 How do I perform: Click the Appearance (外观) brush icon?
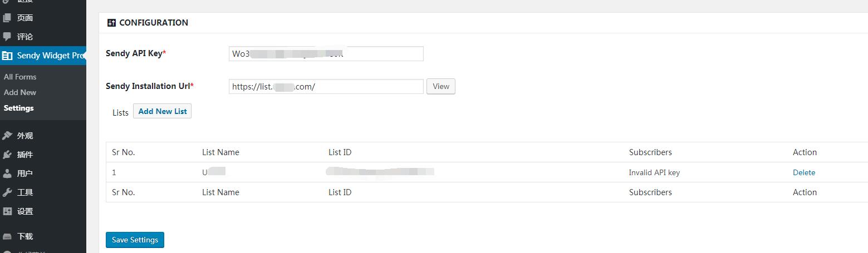(7, 136)
